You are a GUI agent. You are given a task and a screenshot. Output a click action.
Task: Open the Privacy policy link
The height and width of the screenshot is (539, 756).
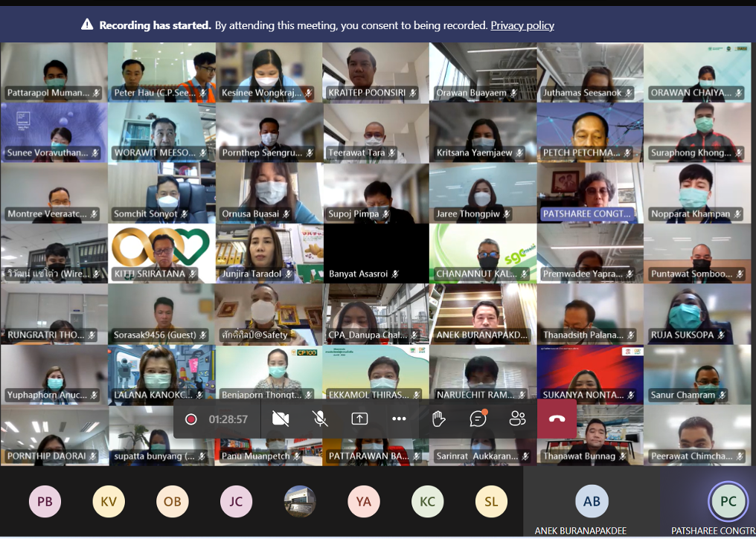tap(522, 25)
